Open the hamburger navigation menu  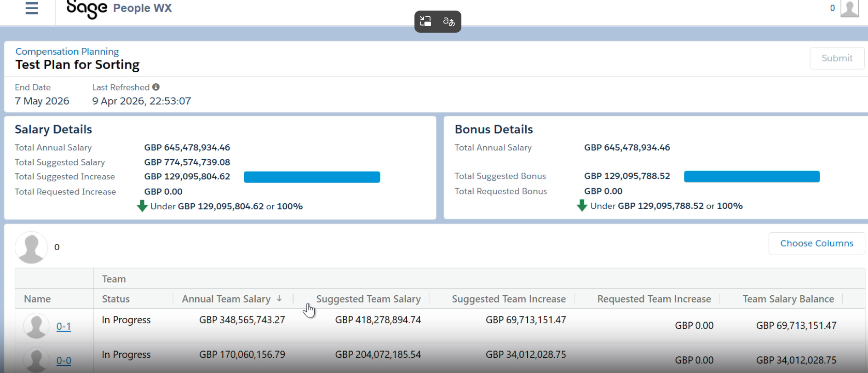coord(32,8)
